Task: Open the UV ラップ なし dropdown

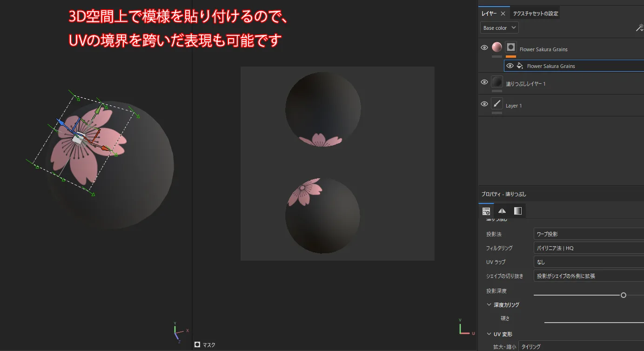Action: (589, 262)
